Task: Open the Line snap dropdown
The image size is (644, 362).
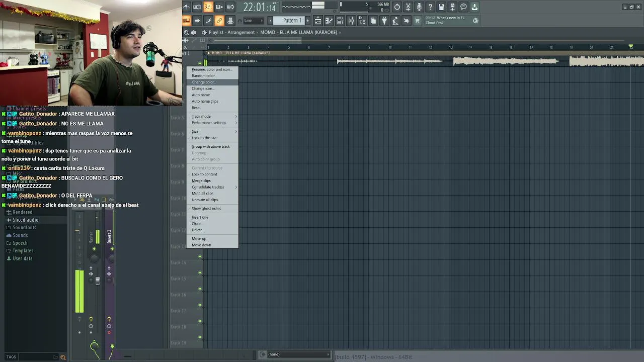Action: click(253, 21)
